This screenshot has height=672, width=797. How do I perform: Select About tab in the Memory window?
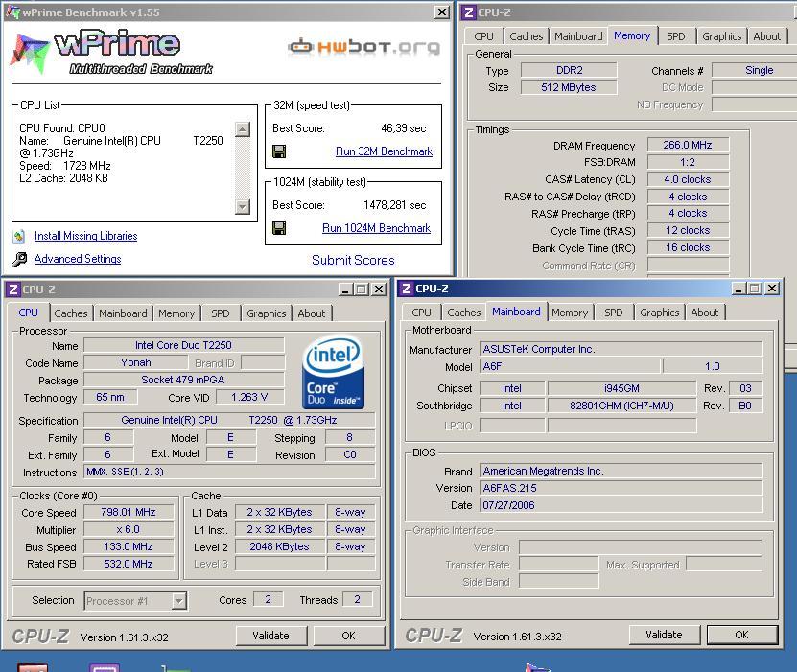[766, 36]
